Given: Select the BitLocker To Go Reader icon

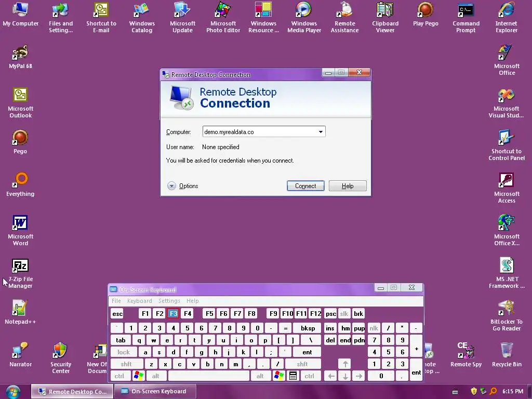Looking at the screenshot, I should [507, 315].
